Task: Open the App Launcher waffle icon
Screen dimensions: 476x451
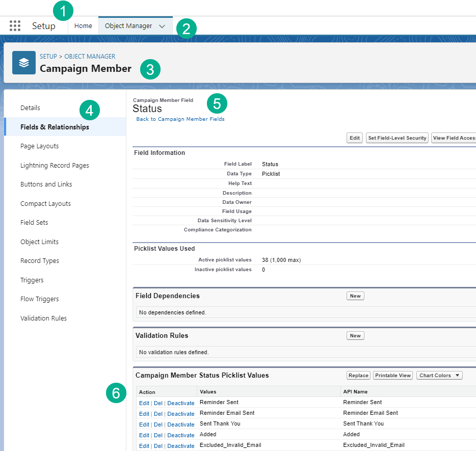Action: tap(14, 25)
